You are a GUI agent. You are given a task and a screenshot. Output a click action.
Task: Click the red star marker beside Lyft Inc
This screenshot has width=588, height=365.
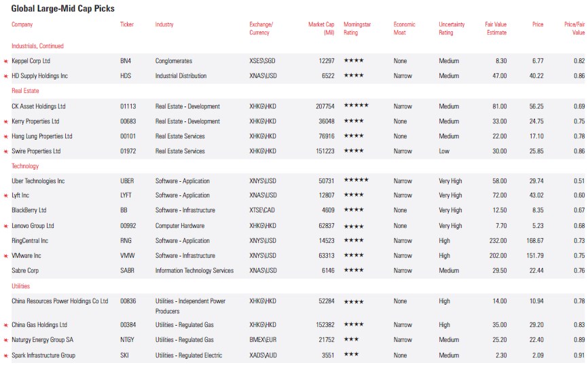tap(6, 195)
